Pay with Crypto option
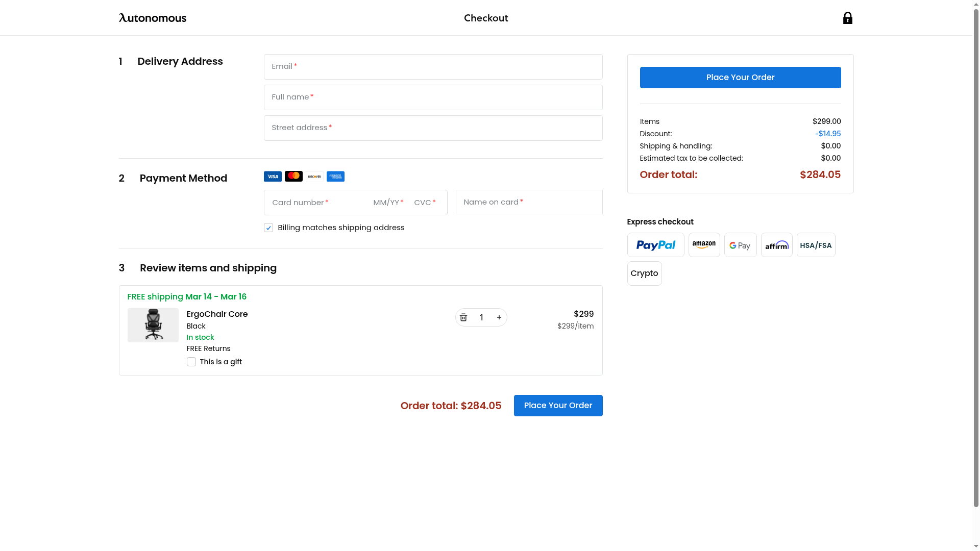The width and height of the screenshot is (980, 551). pos(644,273)
